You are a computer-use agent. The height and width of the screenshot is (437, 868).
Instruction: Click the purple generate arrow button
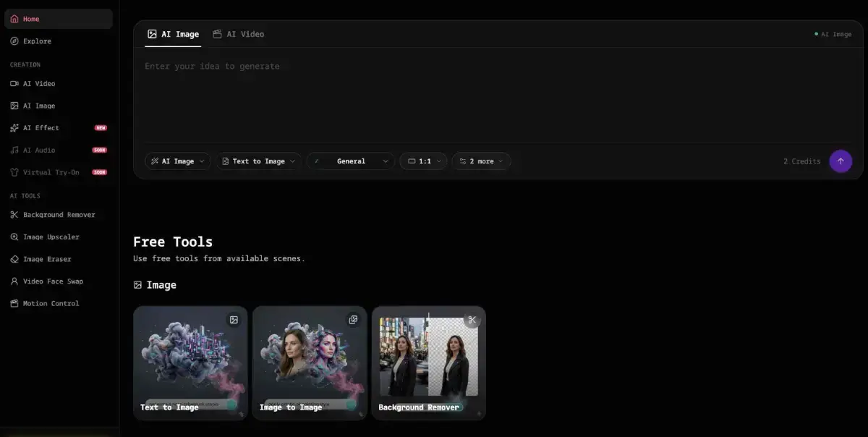pos(840,161)
